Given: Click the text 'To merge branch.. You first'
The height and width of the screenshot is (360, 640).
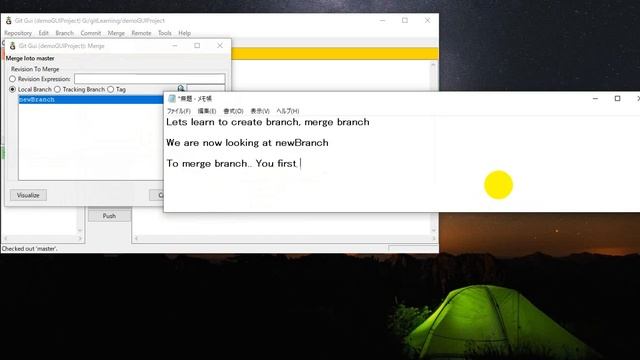Looking at the screenshot, I should click(x=231, y=164).
